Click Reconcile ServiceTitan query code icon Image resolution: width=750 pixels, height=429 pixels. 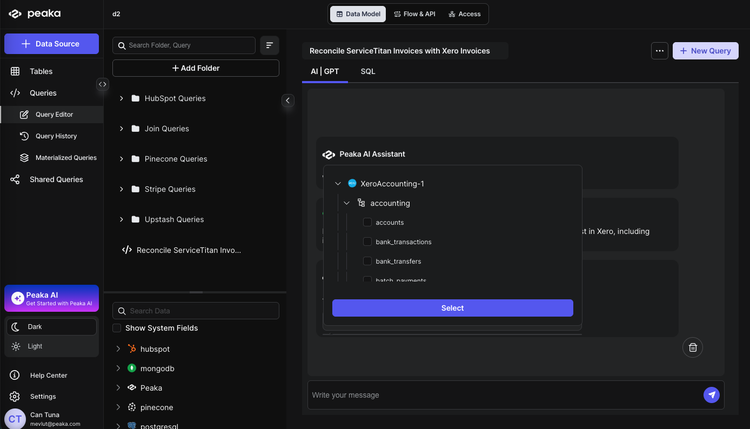point(127,250)
